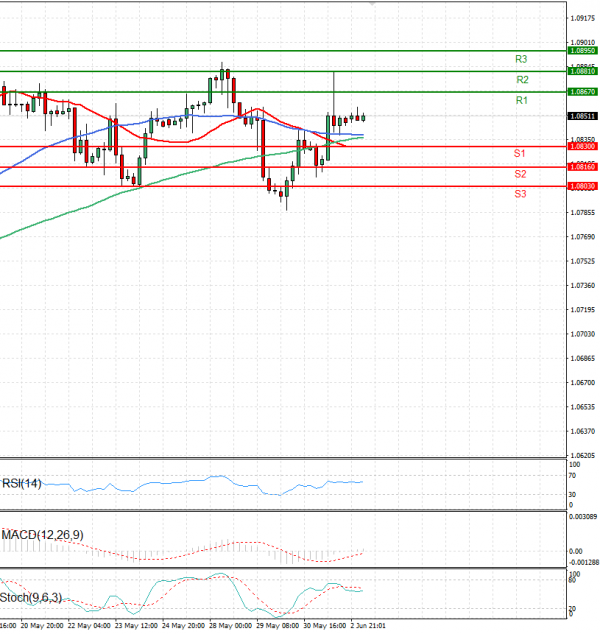Select the S3 support label
The image size is (600, 634).
(x=520, y=193)
